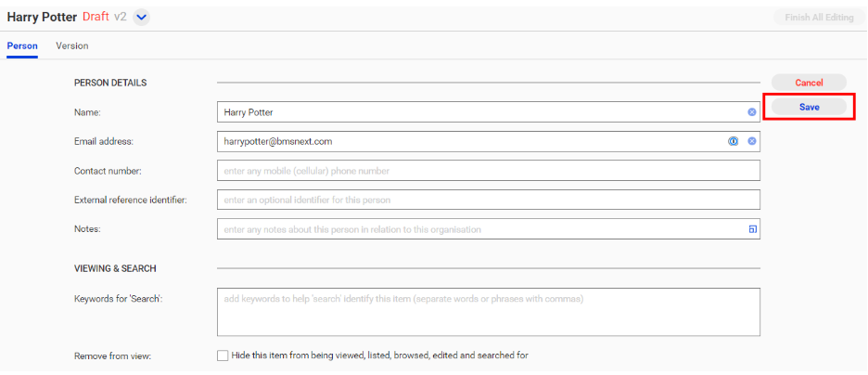Screen dimensions: 868x375
Task: Focus the Email address input field
Action: pos(489,141)
